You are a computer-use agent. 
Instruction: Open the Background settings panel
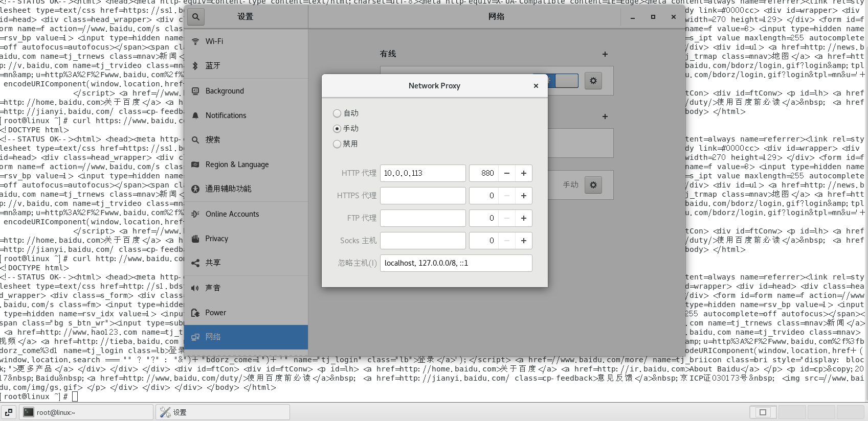(x=246, y=91)
